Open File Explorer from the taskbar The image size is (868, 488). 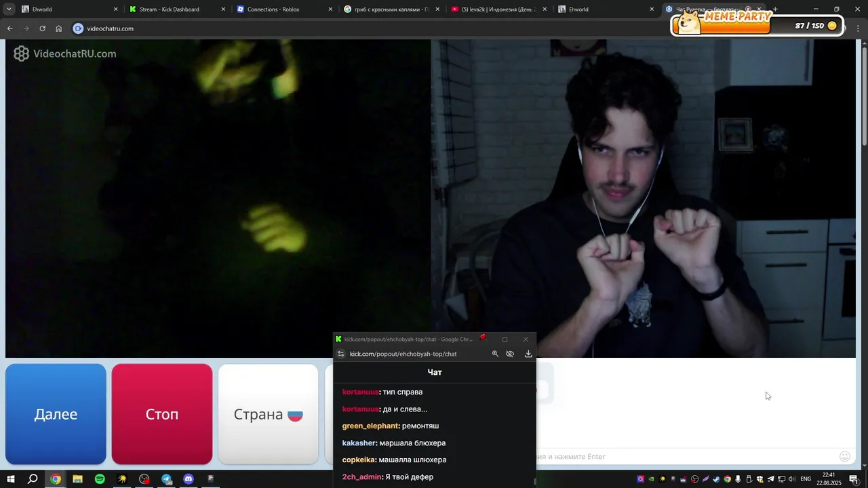pyautogui.click(x=77, y=479)
